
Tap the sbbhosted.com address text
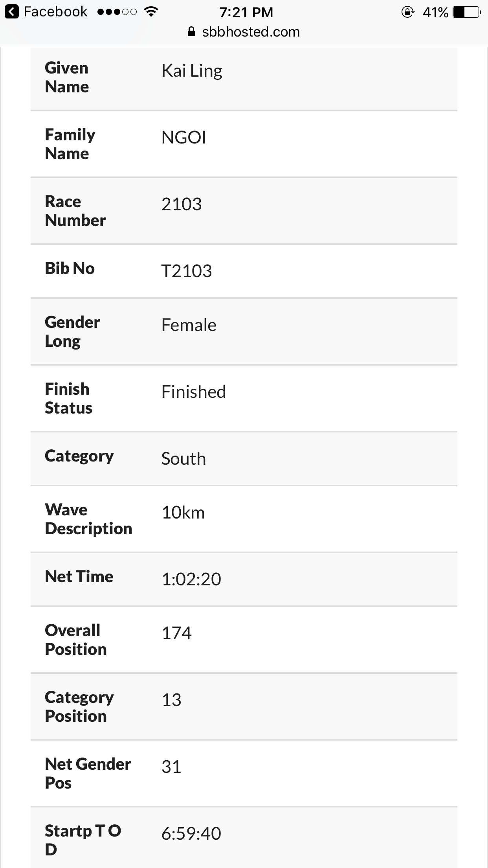tap(251, 32)
